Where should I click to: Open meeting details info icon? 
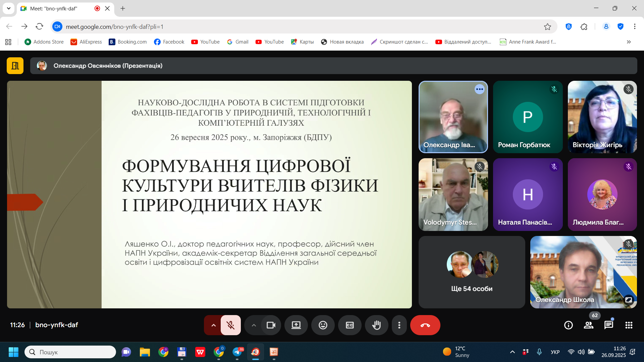tap(568, 325)
